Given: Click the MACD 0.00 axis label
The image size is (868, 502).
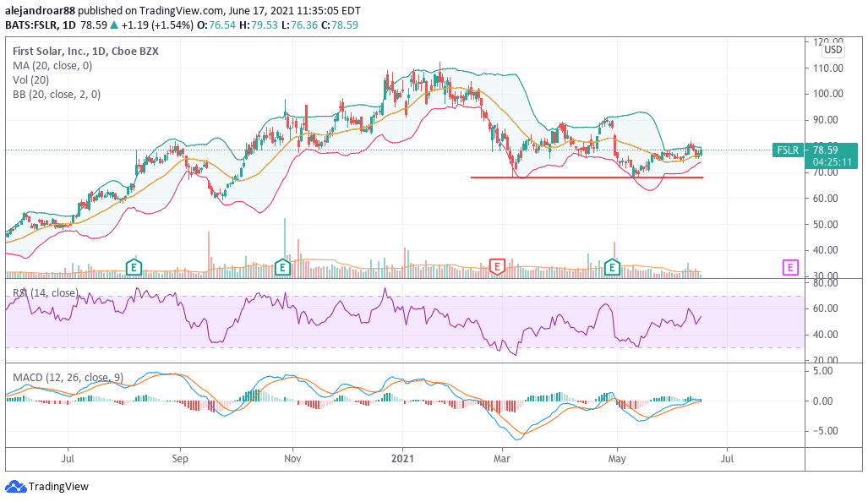Looking at the screenshot, I should click(824, 401).
